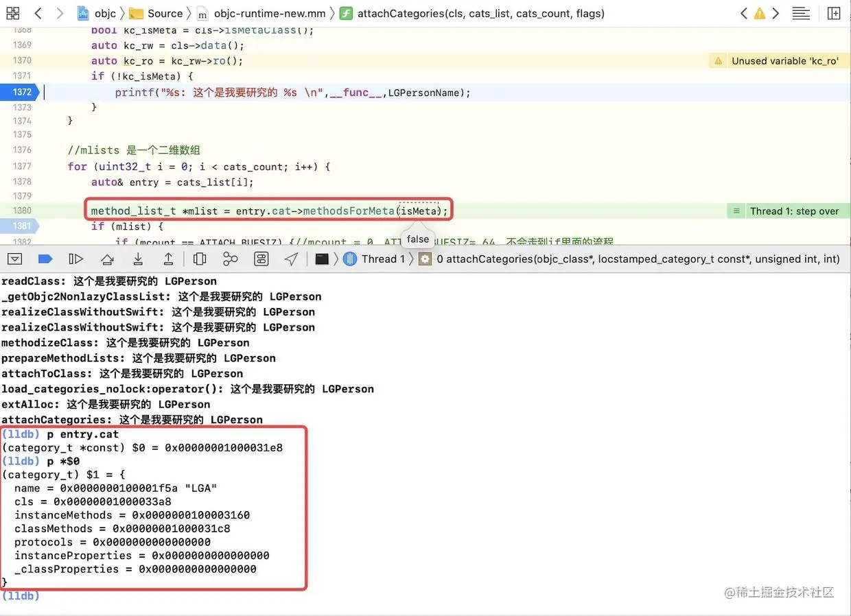Click the breakpoint on line 1381

tap(19, 226)
